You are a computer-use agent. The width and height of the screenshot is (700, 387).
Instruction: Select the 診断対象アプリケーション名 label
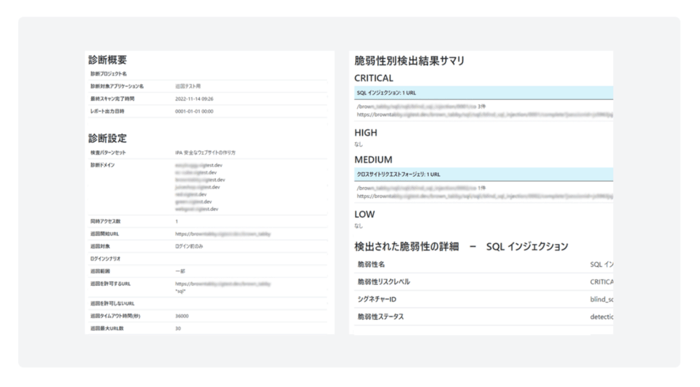pos(117,86)
